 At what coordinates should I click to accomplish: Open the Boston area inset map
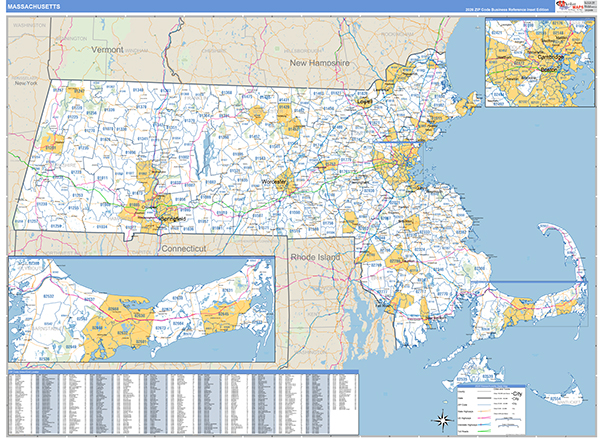pyautogui.click(x=540, y=63)
